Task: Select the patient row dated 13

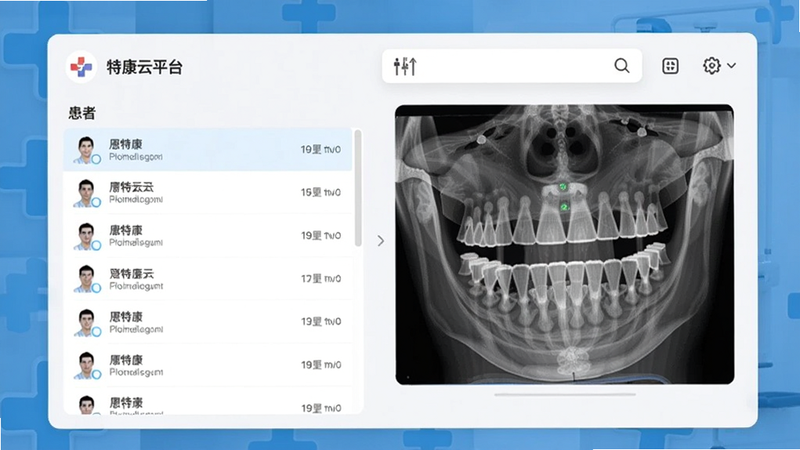Action: point(208,321)
